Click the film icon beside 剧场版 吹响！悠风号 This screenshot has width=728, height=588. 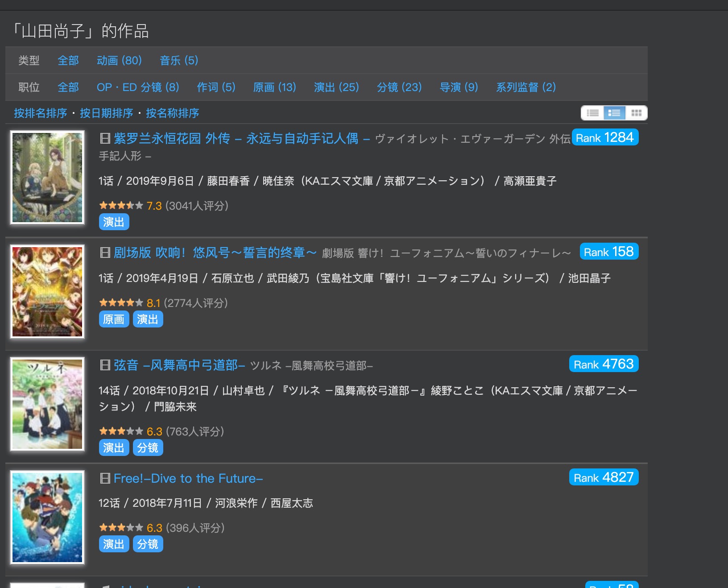[106, 253]
